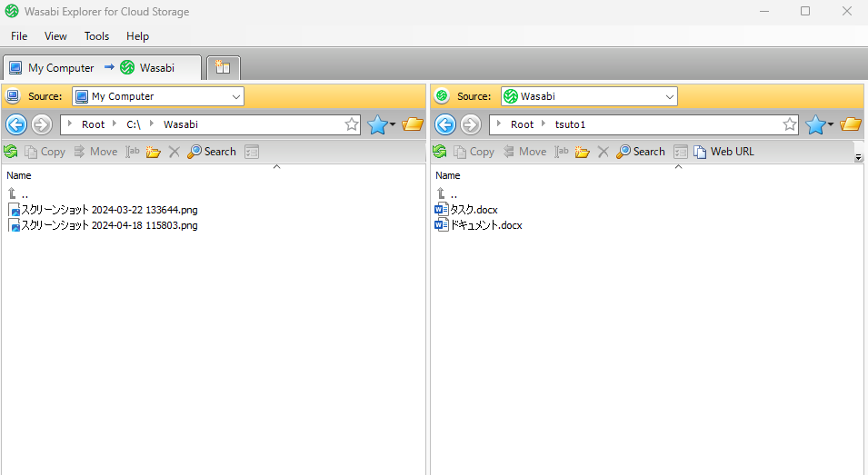868x475 pixels.
Task: Open Search in left pane toolbar
Action: click(x=212, y=152)
